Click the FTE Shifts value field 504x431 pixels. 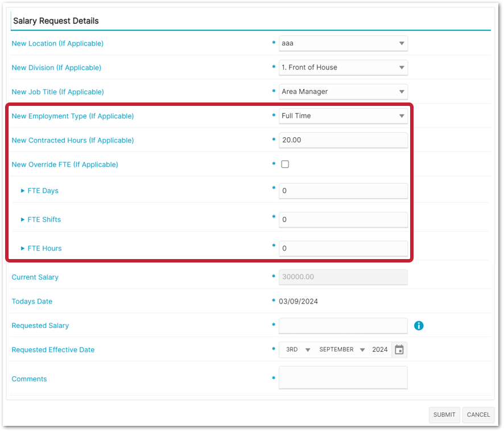343,220
